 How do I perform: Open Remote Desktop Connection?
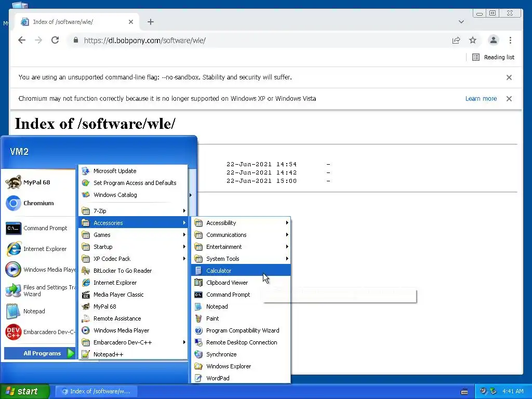point(241,342)
